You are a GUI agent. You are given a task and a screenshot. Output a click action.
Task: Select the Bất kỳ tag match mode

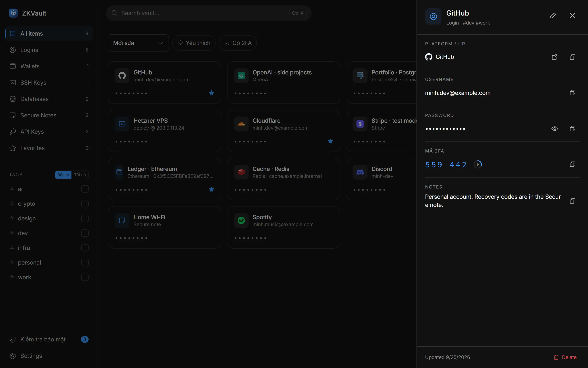coord(63,175)
